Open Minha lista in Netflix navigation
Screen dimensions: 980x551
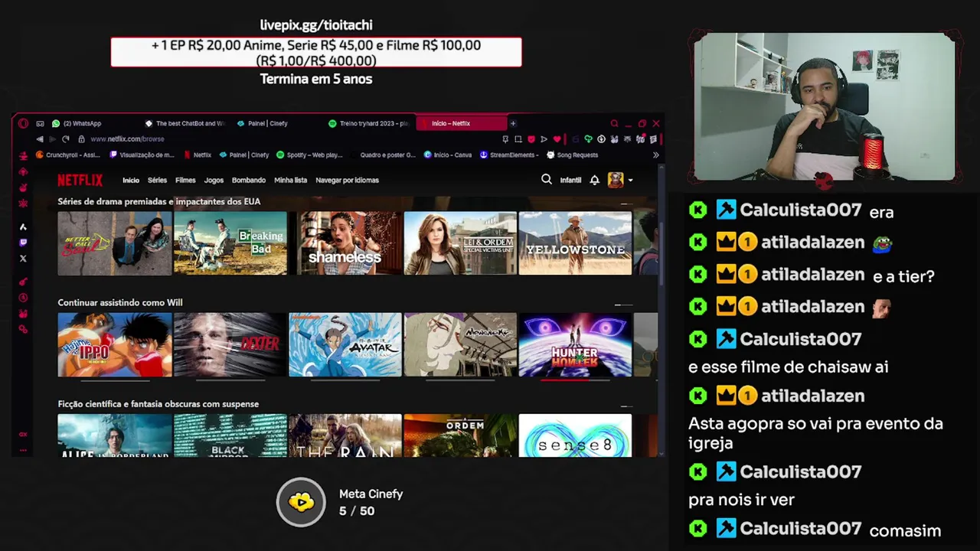[290, 180]
